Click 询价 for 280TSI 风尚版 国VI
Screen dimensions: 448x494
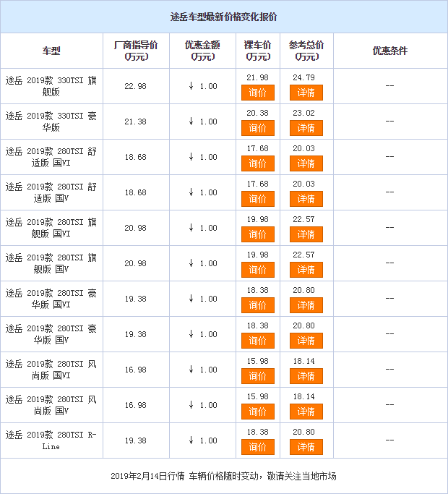point(258,376)
